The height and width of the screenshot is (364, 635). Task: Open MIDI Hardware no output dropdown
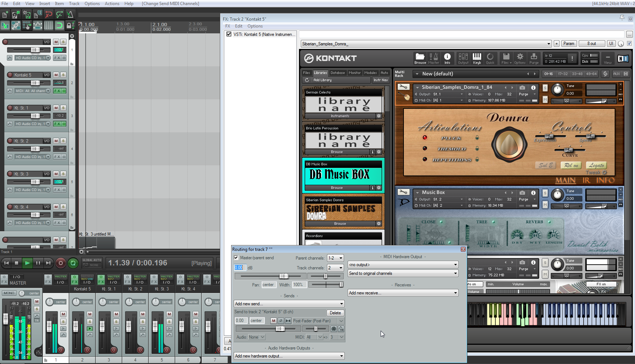pos(403,265)
